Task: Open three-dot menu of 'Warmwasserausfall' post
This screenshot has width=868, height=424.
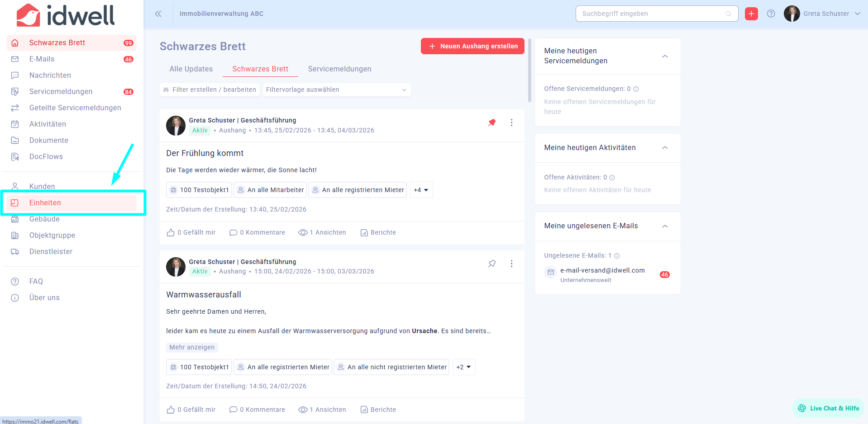Action: [x=511, y=264]
